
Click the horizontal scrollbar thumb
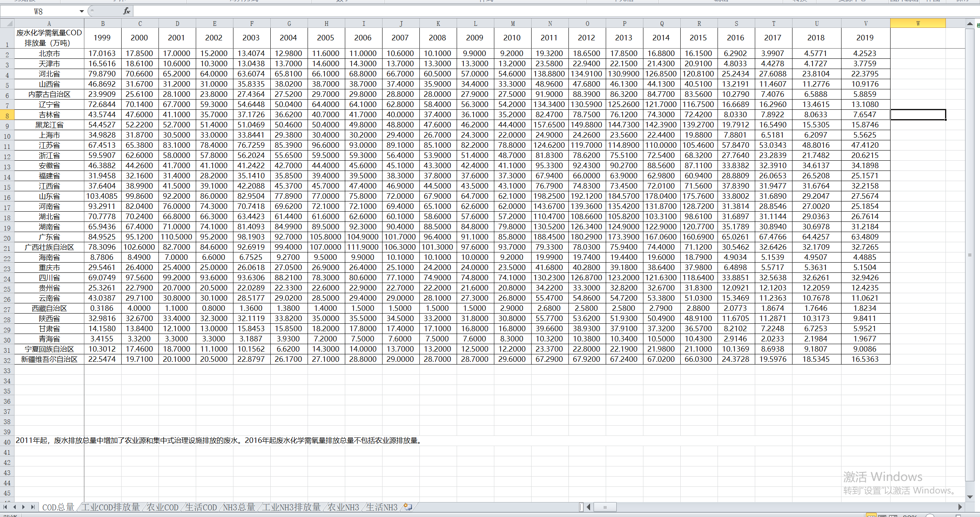tap(605, 507)
